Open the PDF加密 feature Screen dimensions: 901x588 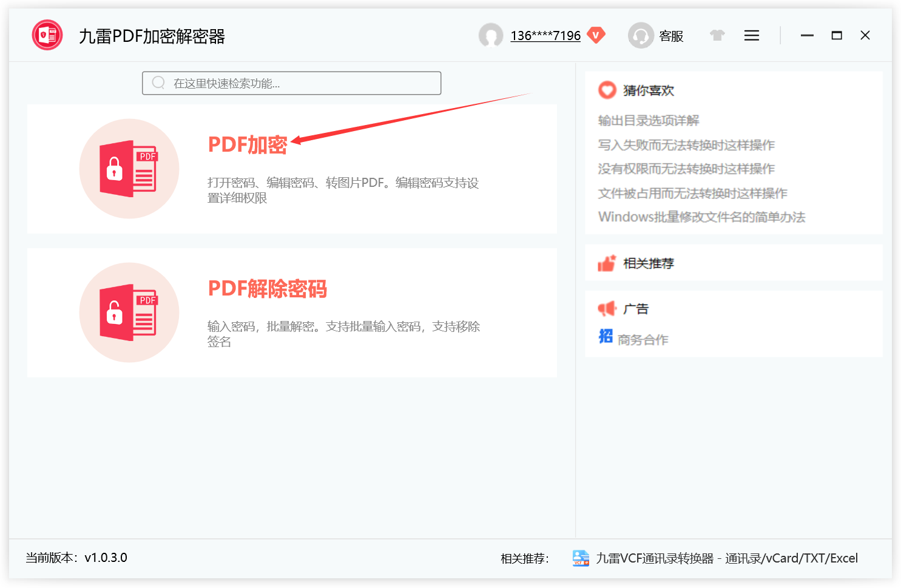coord(248,144)
